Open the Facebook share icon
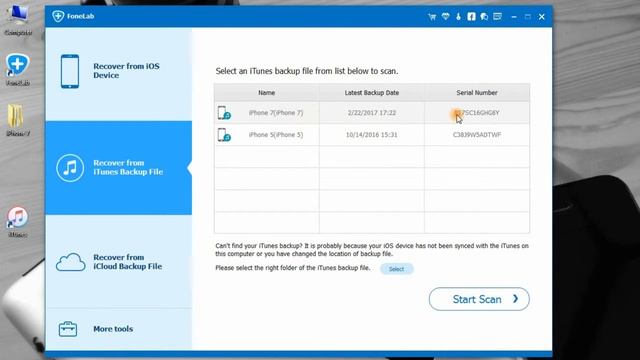 tap(471, 16)
